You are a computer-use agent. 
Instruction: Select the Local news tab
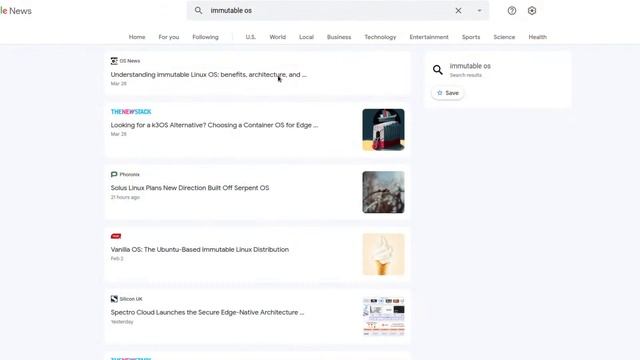click(307, 37)
